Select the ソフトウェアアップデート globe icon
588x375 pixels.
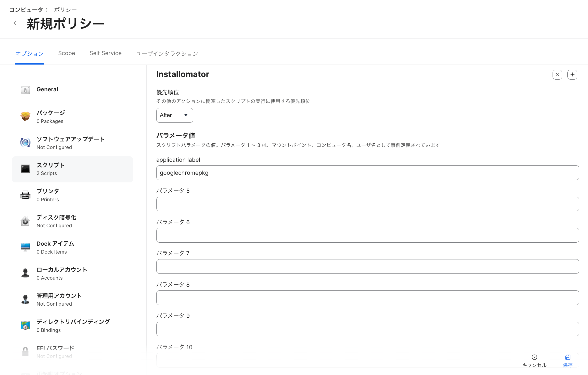[25, 142]
